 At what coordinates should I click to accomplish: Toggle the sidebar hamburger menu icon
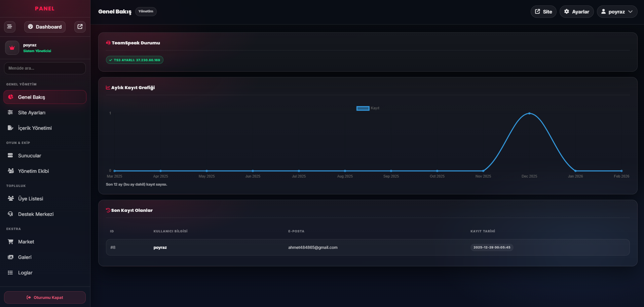pos(10,27)
